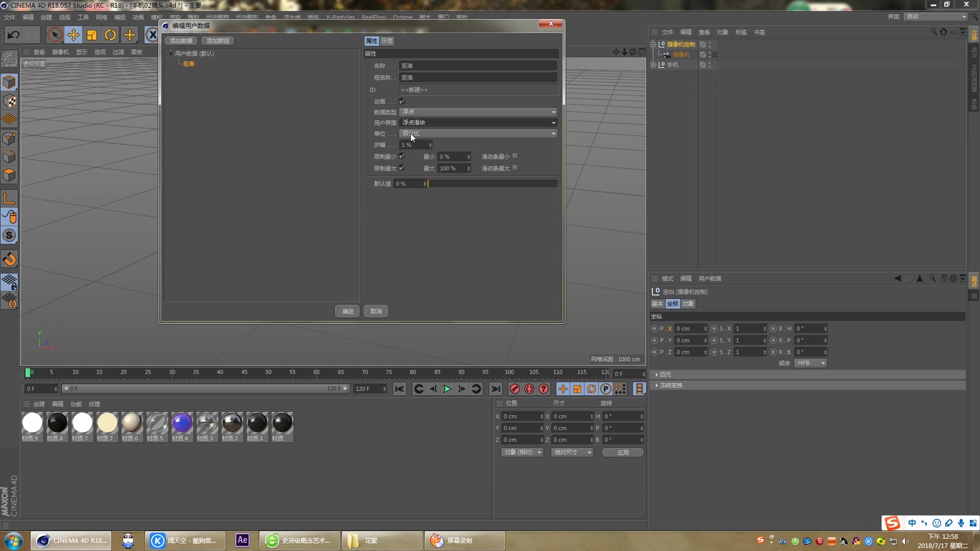Click the After Effects taskbar icon
This screenshot has height=551, width=980.
[242, 540]
